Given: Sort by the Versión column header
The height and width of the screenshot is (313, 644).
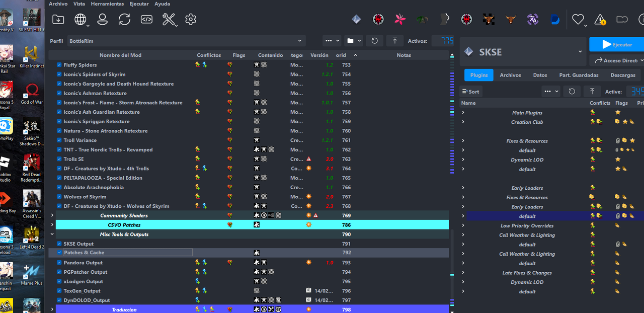Looking at the screenshot, I should tap(319, 55).
